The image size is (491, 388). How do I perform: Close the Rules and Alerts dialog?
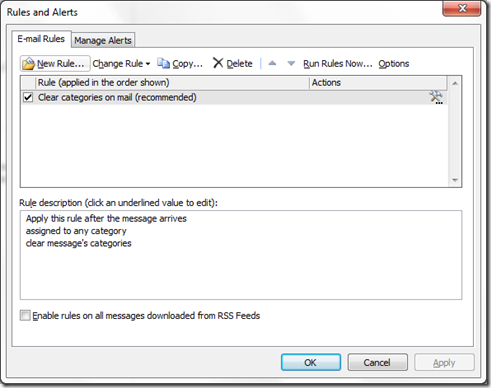pos(461,8)
